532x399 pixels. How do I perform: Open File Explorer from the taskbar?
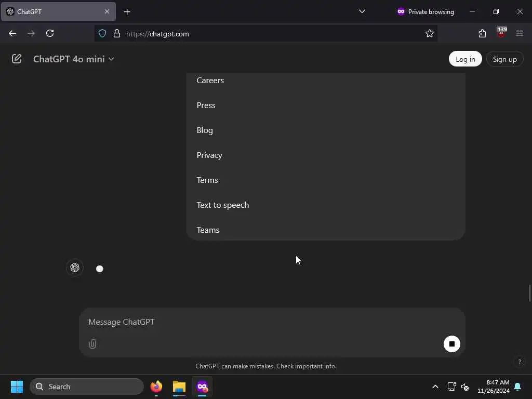pyautogui.click(x=179, y=387)
